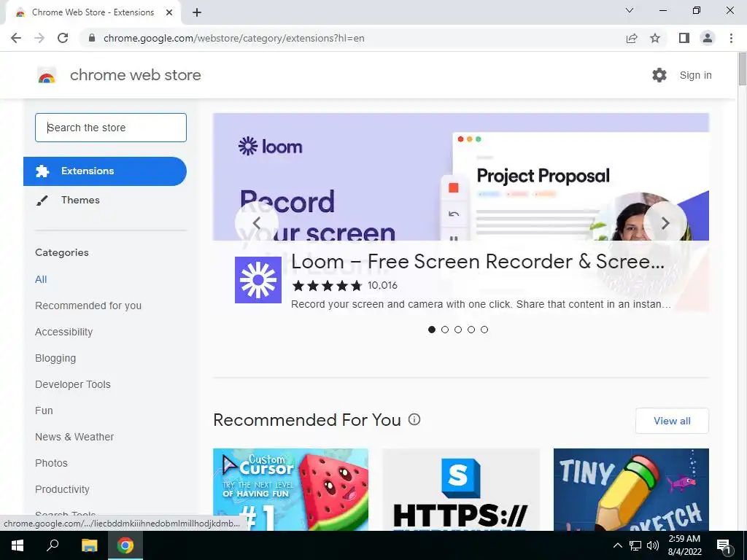Open a new tab with plus button
Image resolution: width=747 pixels, height=560 pixels.
point(197,12)
